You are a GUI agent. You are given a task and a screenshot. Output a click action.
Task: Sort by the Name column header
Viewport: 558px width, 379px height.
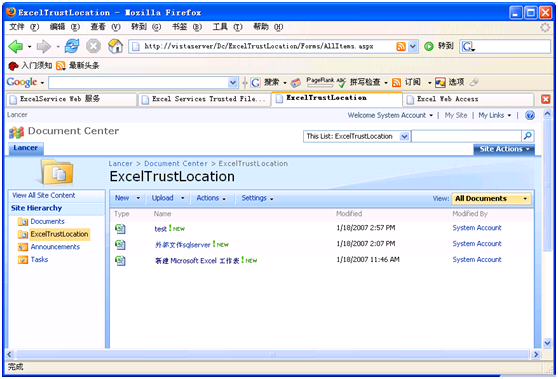(162, 214)
